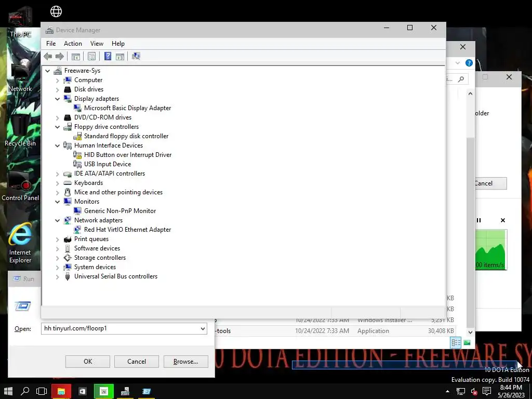Show hidden tray icons arrow

(x=447, y=391)
